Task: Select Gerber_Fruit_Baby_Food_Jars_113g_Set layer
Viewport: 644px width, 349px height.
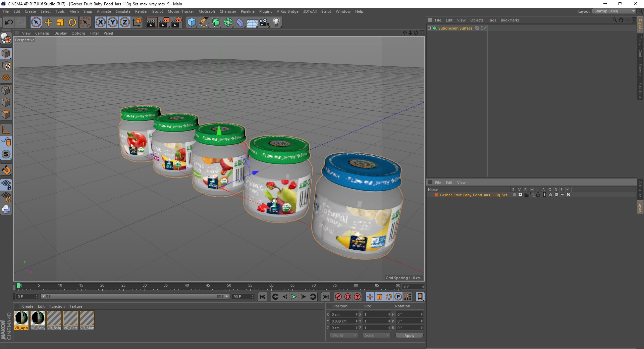Action: tap(473, 195)
